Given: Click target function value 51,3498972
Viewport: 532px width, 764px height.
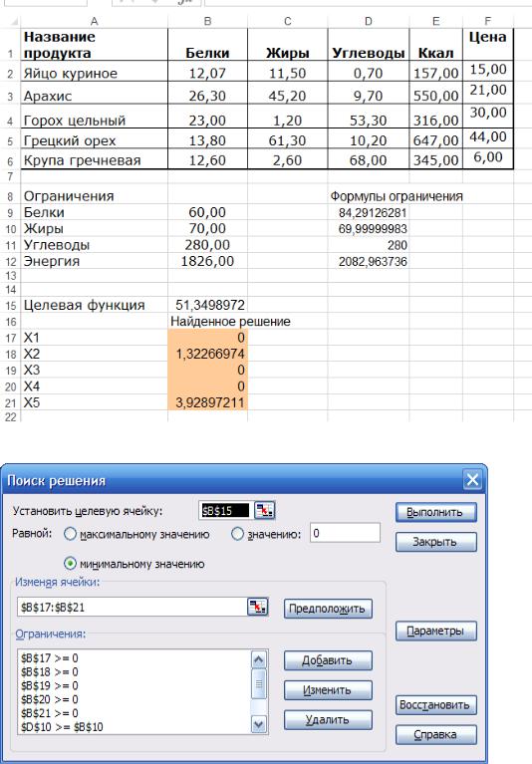Looking at the screenshot, I should click(x=207, y=305).
